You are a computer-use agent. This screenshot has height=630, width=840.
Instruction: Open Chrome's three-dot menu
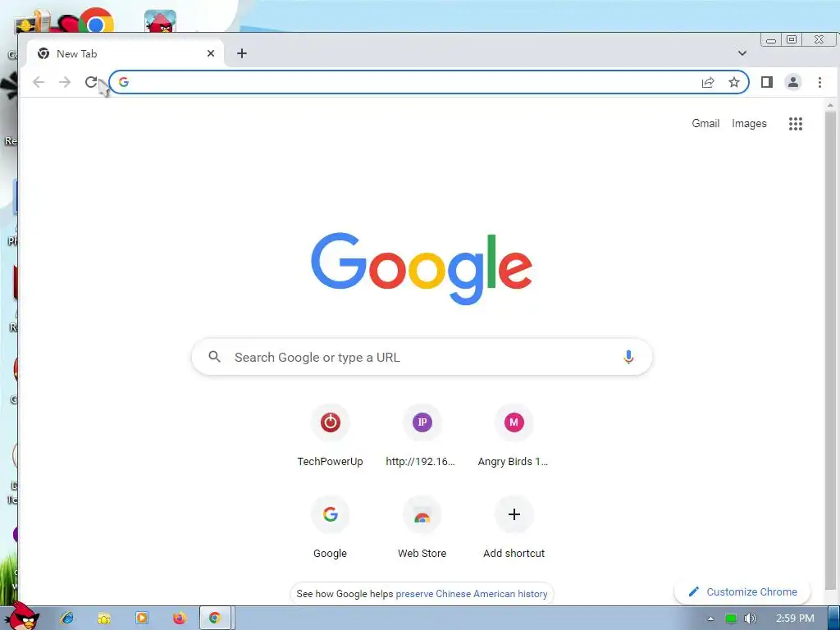click(819, 82)
